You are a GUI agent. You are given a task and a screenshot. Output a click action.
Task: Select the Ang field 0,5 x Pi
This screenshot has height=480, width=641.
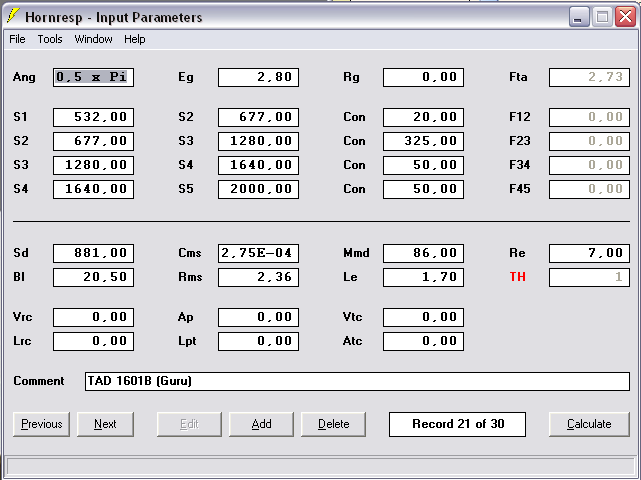[x=94, y=77]
